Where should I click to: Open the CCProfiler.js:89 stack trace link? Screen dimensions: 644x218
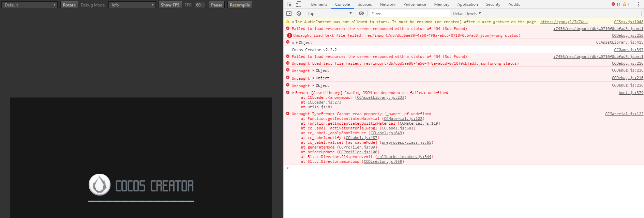point(357,147)
